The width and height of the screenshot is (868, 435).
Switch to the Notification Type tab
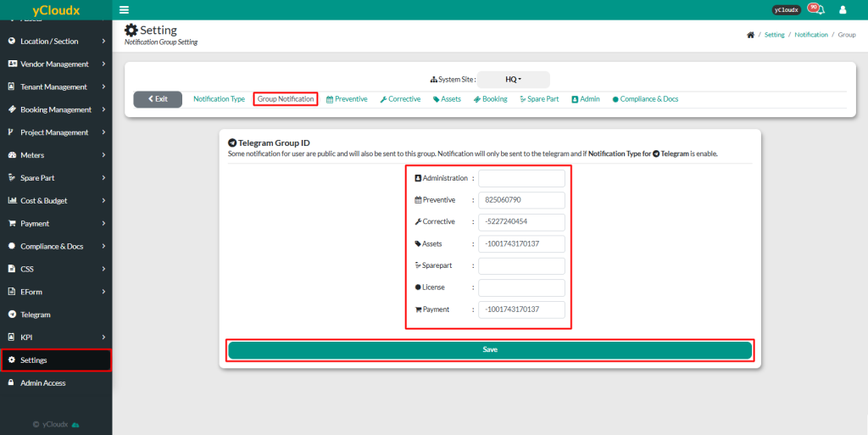click(x=219, y=99)
